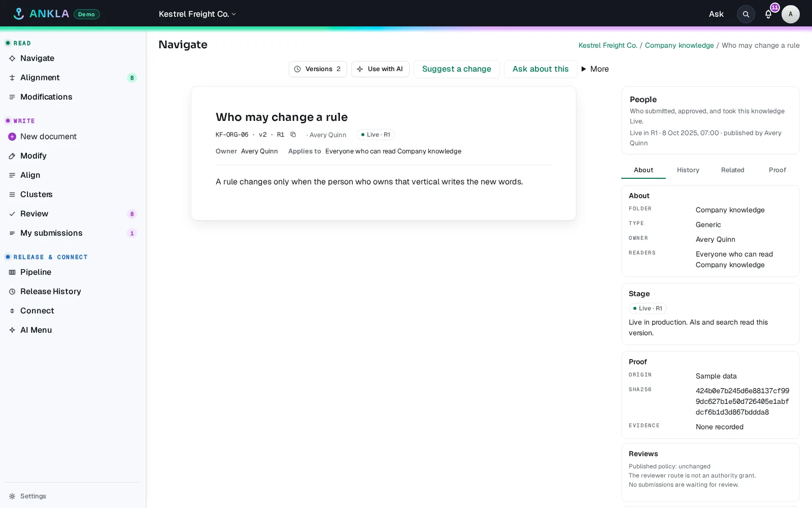Switch to the History tab
The height and width of the screenshot is (508, 812).
[x=688, y=170]
